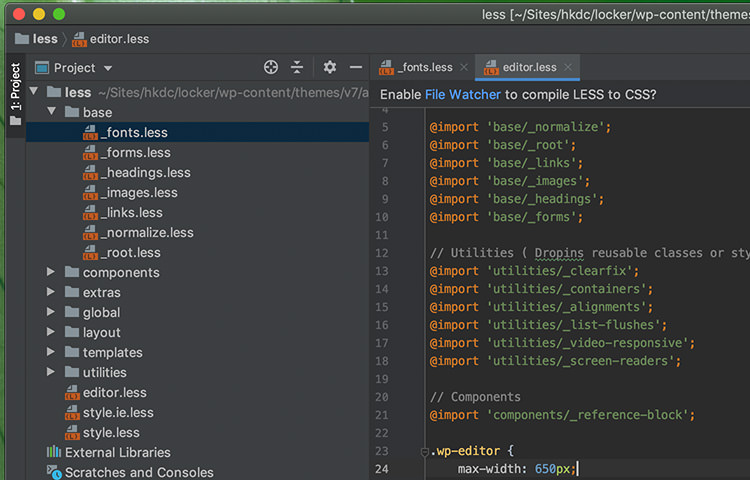Open the Project view dropdown
Image resolution: width=750 pixels, height=480 pixels.
(x=75, y=68)
